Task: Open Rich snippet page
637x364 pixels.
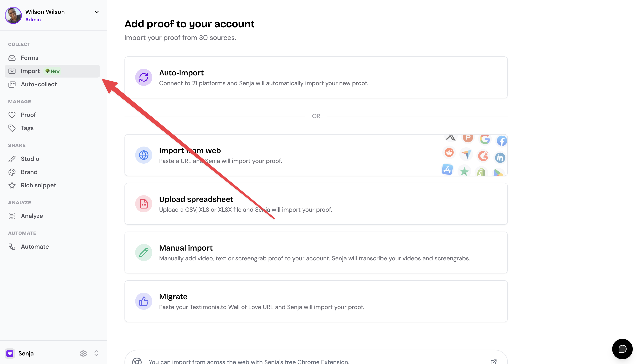Action: tap(52, 185)
